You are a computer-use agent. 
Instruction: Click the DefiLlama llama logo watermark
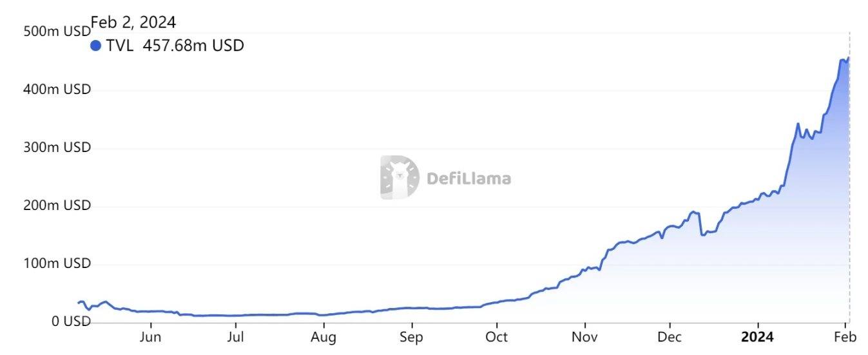pyautogui.click(x=400, y=177)
